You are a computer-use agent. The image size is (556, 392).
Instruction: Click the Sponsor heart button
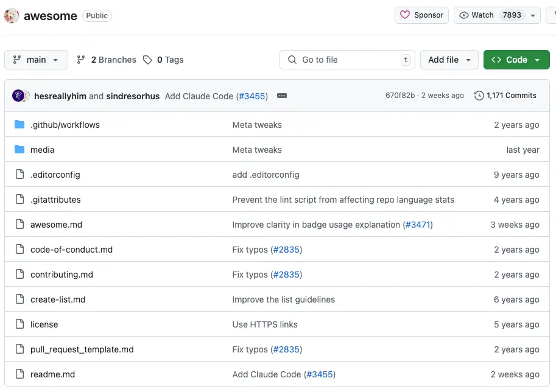pyautogui.click(x=421, y=15)
